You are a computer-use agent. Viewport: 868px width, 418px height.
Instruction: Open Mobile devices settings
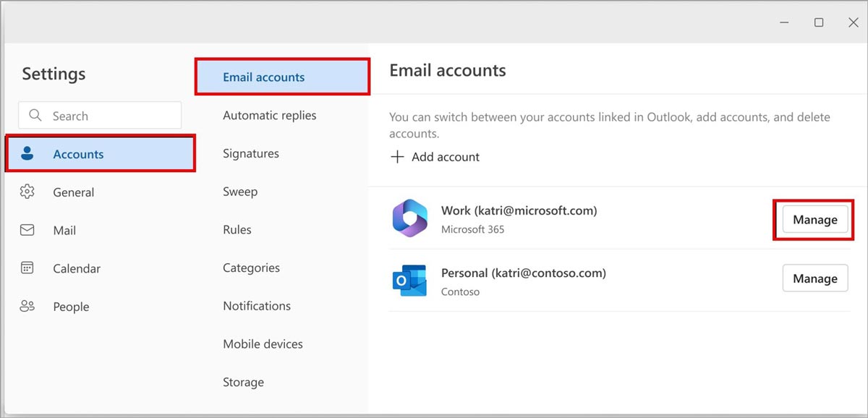[263, 344]
